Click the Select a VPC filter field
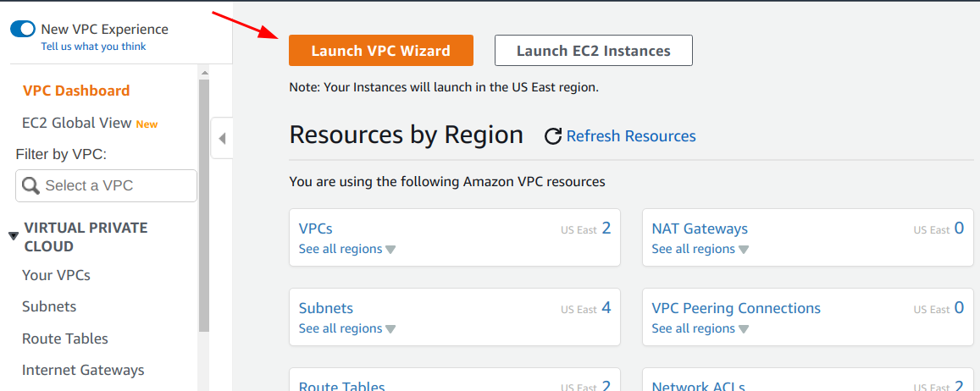 click(106, 185)
